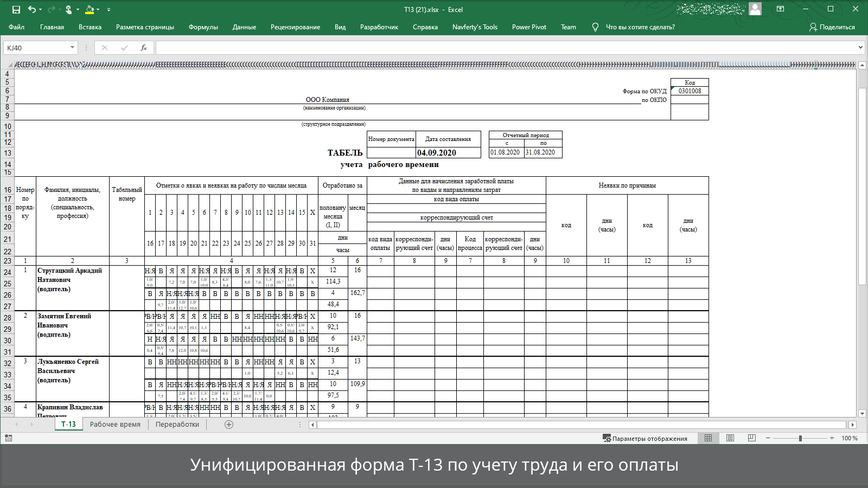Click the previous sheet navigation arrow

pos(17,425)
